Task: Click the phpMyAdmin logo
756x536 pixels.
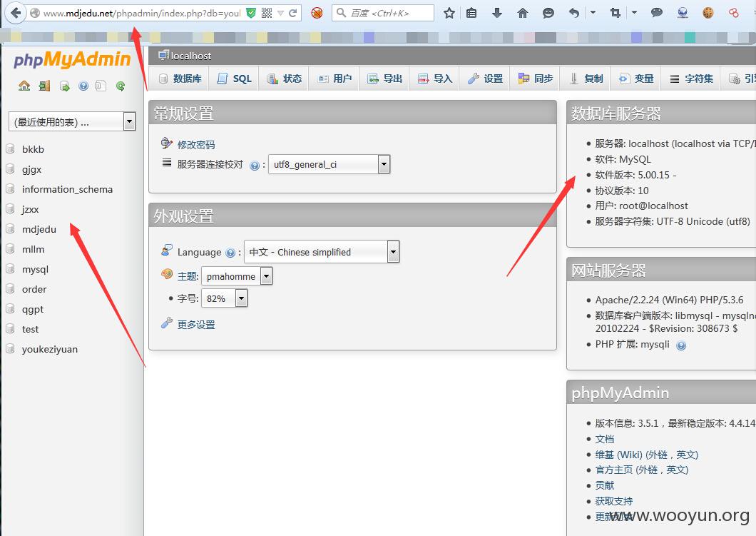Action: pyautogui.click(x=72, y=60)
